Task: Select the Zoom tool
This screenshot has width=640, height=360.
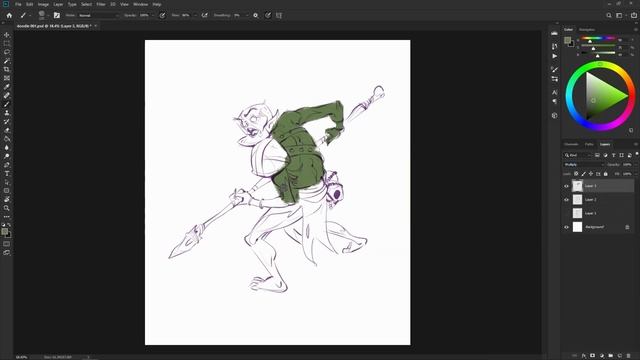Action: click(x=7, y=208)
